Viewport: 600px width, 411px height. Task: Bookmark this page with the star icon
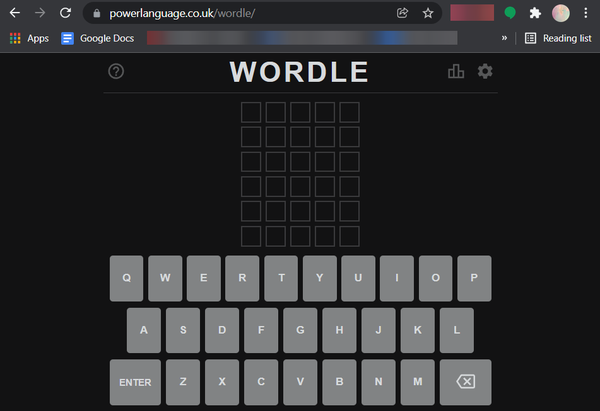click(x=428, y=13)
